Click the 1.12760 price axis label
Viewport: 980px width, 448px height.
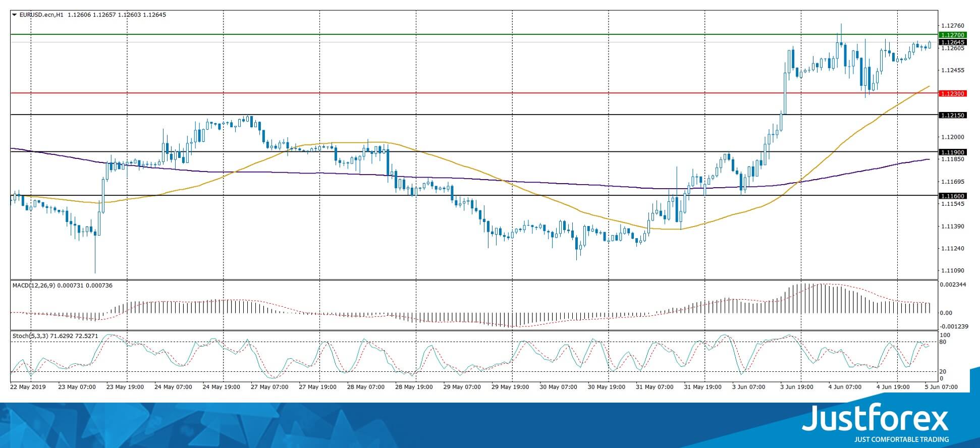tap(953, 26)
